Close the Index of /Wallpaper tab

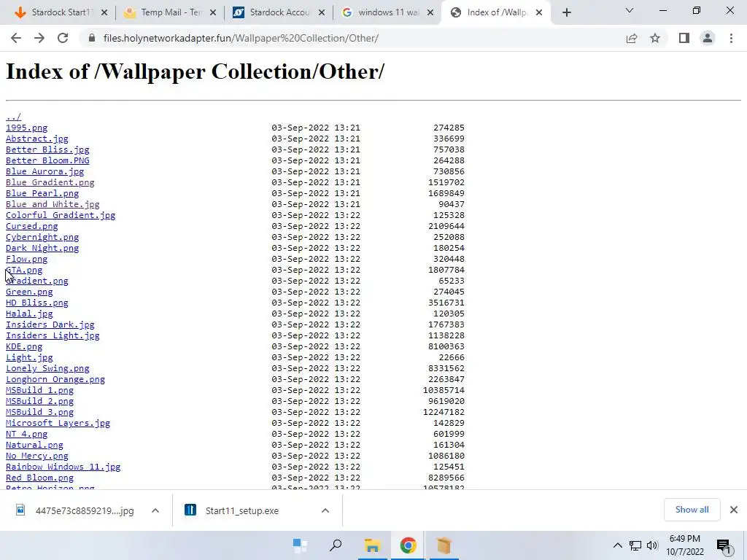tap(539, 13)
